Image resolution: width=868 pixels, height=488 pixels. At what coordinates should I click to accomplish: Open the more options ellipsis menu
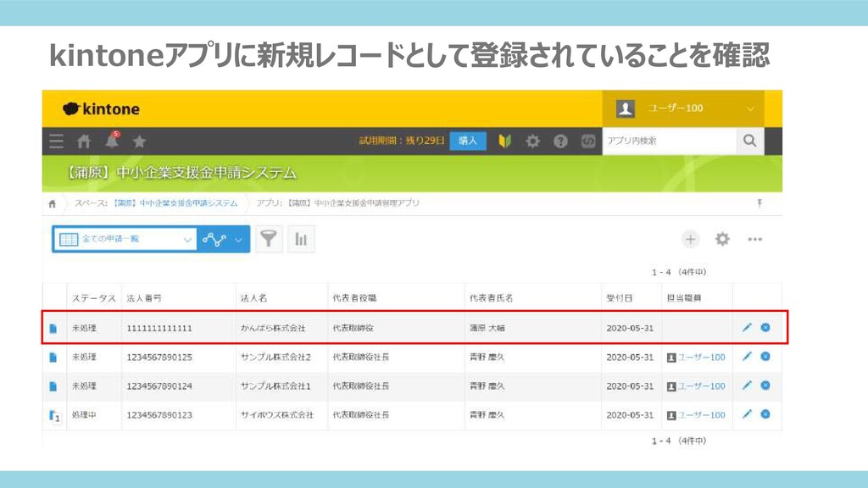[x=755, y=239]
